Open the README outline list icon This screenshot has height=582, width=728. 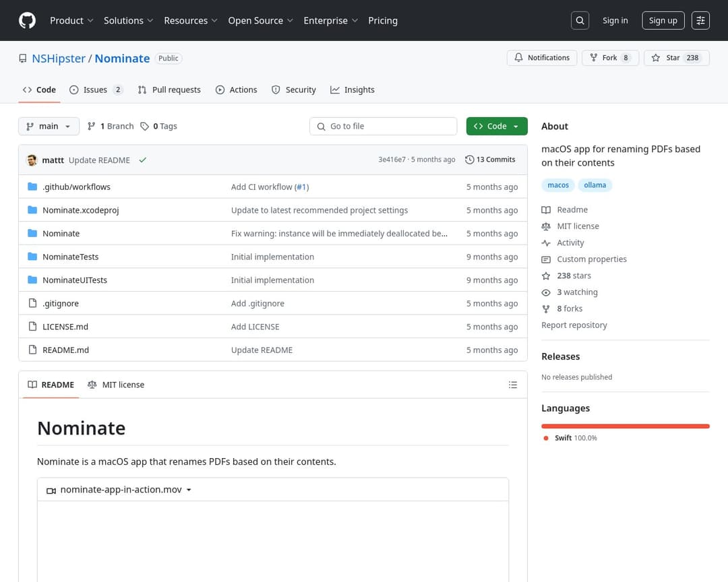[x=512, y=385]
